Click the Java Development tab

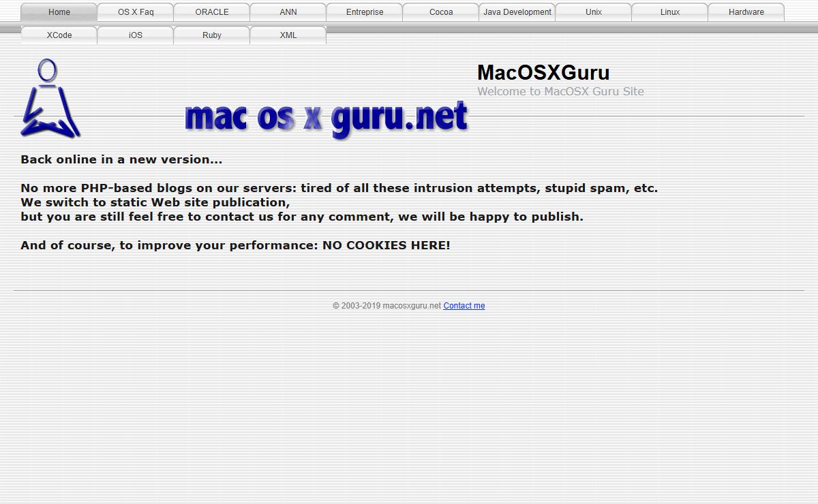coord(517,12)
